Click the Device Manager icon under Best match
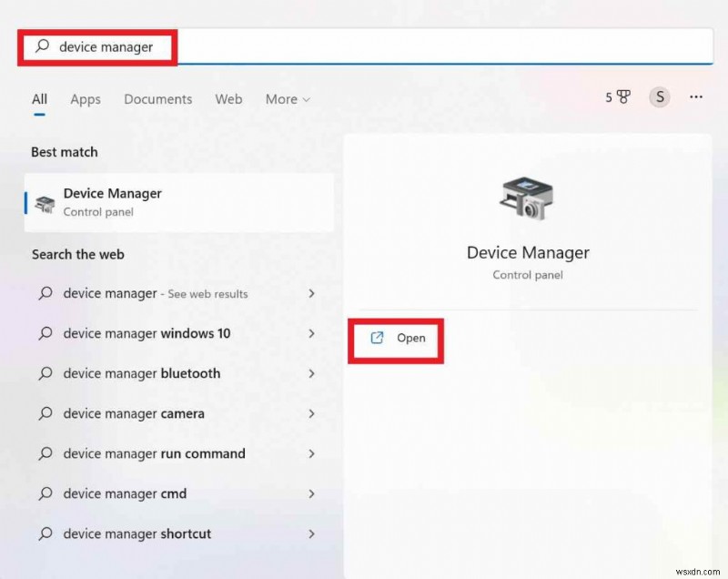This screenshot has width=728, height=579. tap(44, 201)
